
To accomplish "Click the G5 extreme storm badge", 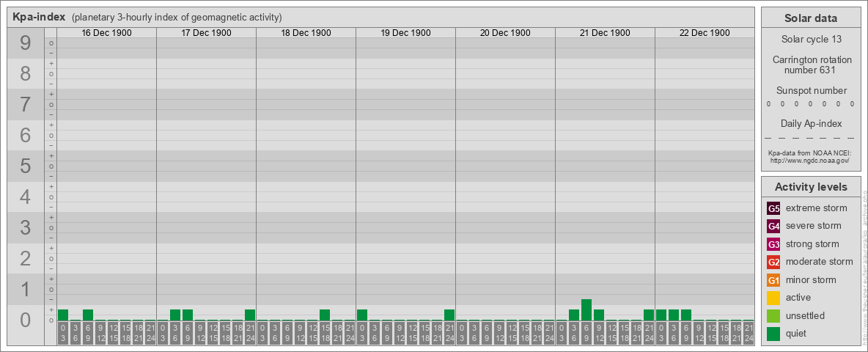I will pyautogui.click(x=773, y=208).
